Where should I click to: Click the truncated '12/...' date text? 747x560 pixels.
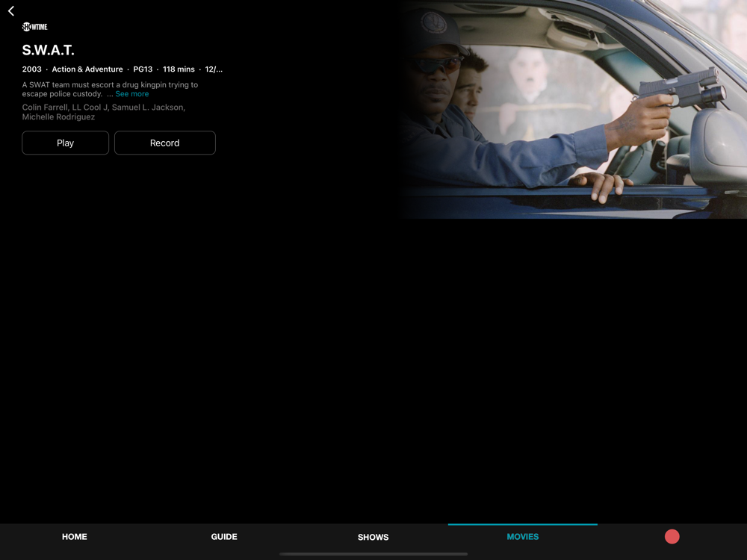[x=214, y=69]
